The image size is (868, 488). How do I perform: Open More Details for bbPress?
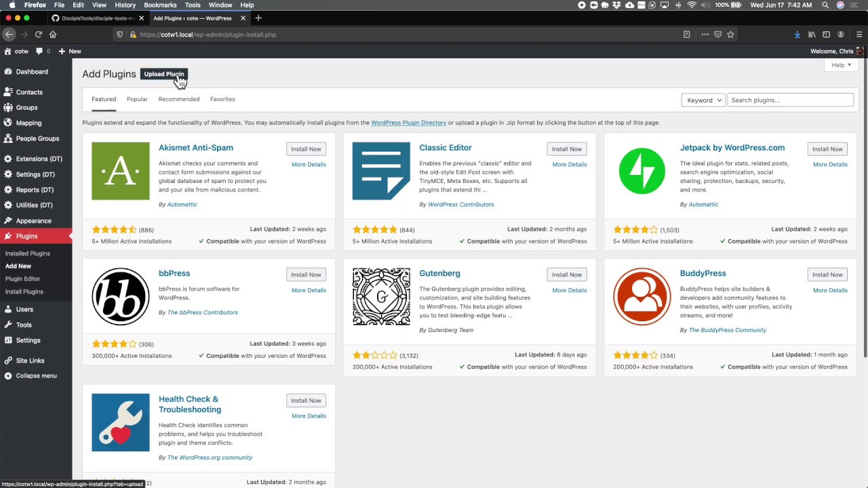pyautogui.click(x=309, y=290)
